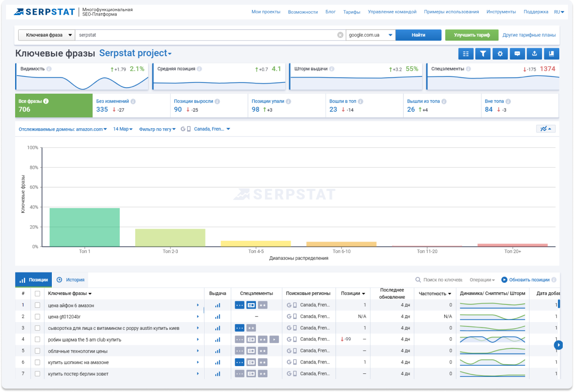Show info for Без изменений
Viewport: 574px width, 392px height.
point(133,101)
